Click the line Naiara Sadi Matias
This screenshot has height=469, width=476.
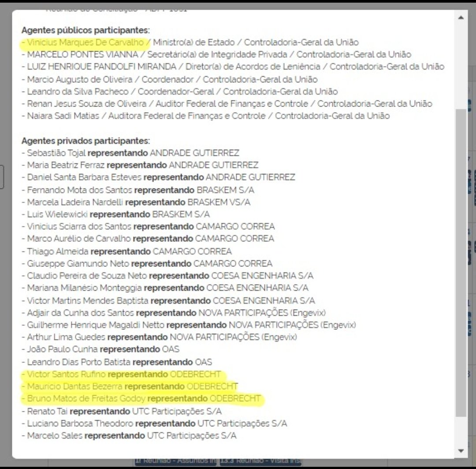(205, 116)
